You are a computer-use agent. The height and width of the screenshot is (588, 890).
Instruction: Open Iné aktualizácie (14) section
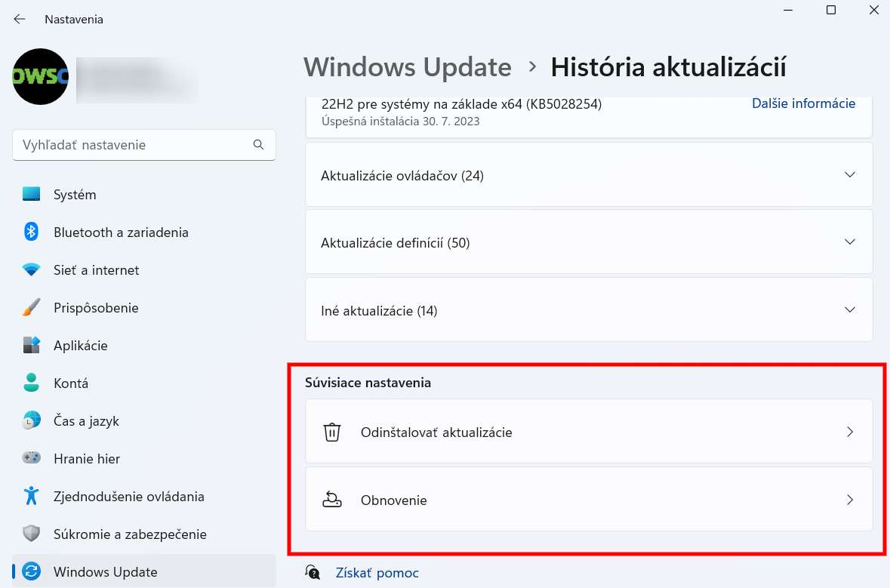[589, 310]
